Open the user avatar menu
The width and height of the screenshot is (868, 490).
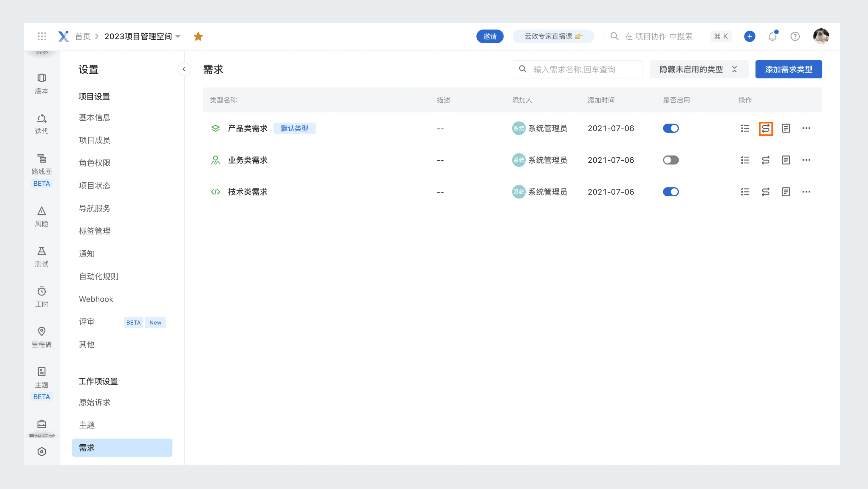tap(821, 36)
